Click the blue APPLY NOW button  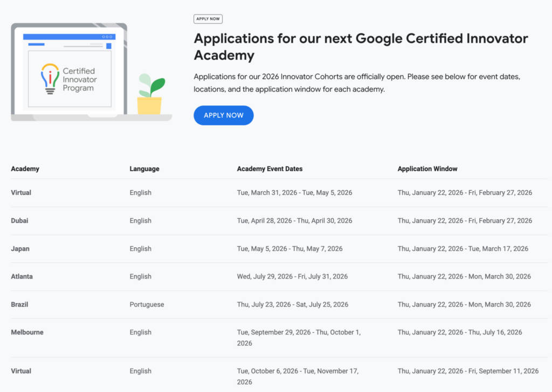[x=223, y=115]
